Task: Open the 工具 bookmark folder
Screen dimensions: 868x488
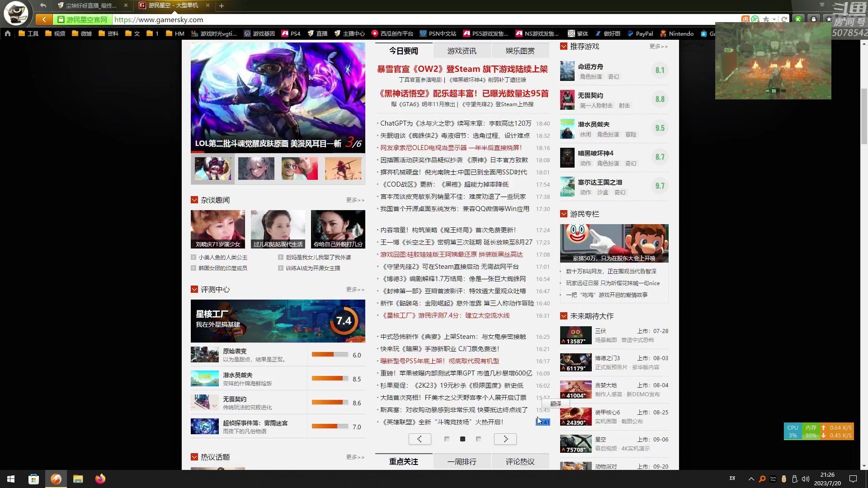Action: (28, 33)
